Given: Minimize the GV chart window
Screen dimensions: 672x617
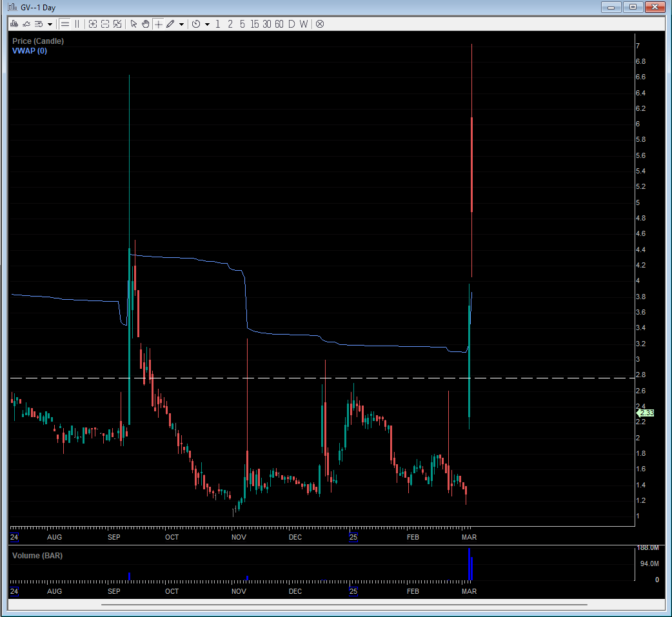Looking at the screenshot, I should coord(611,7).
